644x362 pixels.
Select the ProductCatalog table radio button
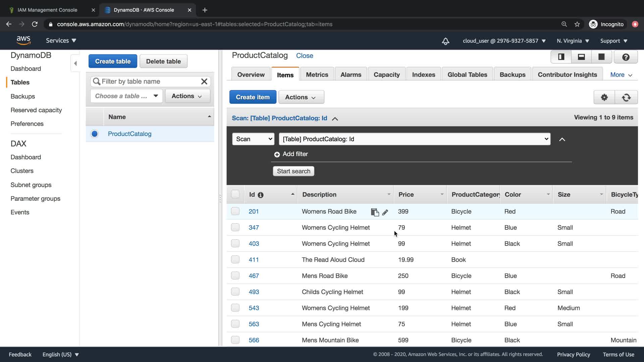click(x=95, y=134)
